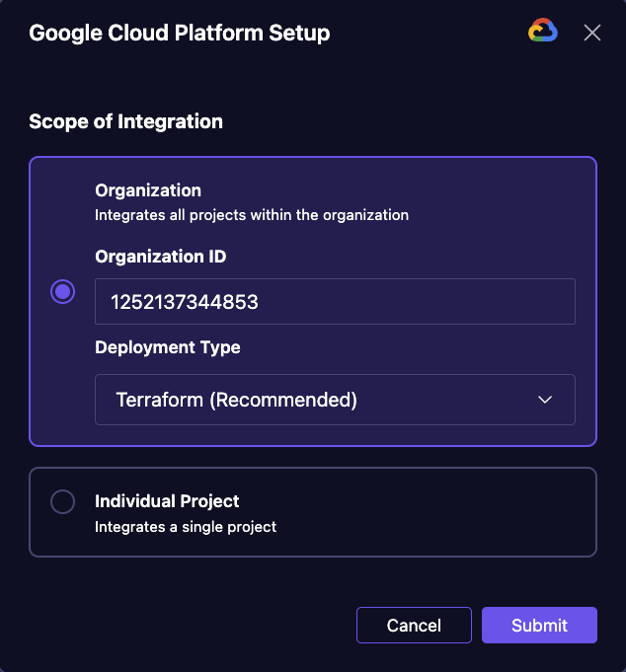Cancel the setup dialog
The height and width of the screenshot is (672, 626).
point(414,626)
